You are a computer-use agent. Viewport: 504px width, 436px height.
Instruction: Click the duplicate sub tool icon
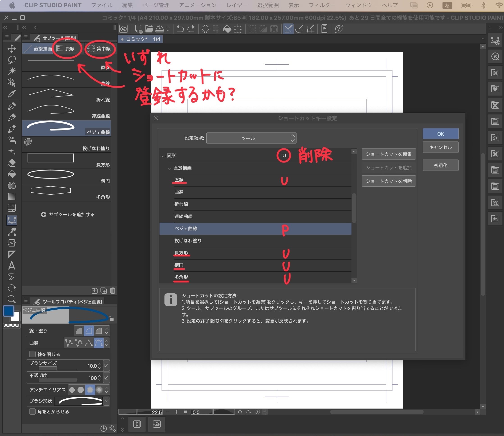[x=104, y=290]
